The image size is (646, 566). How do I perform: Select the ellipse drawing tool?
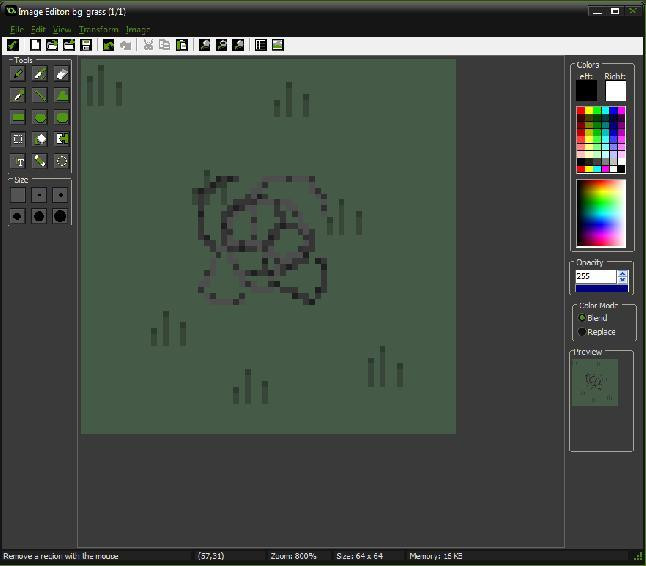(40, 117)
